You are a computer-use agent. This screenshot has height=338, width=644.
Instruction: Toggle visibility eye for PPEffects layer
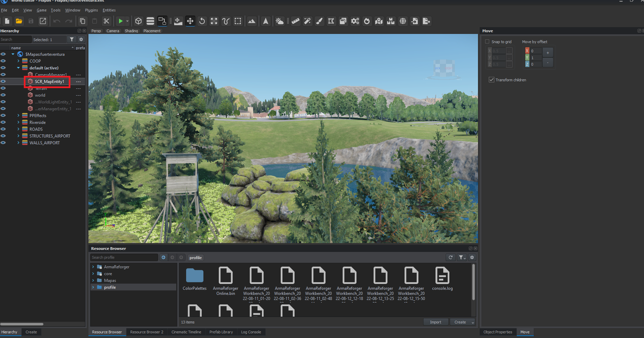(3, 115)
